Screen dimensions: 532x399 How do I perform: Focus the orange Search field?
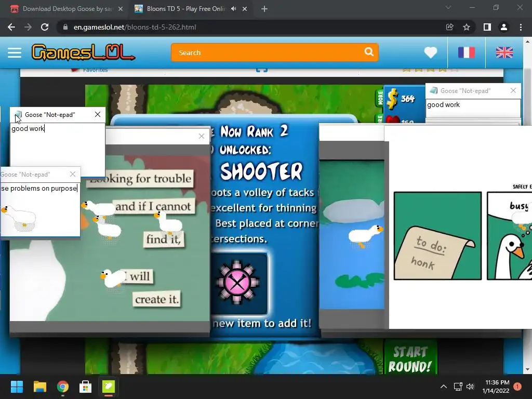[x=274, y=52]
